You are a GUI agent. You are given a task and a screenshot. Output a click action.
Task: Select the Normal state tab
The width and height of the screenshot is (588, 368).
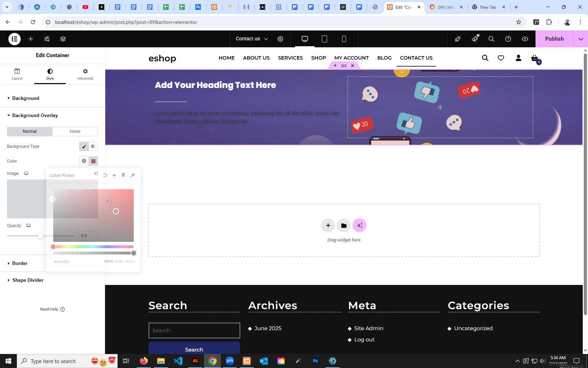[x=30, y=131]
